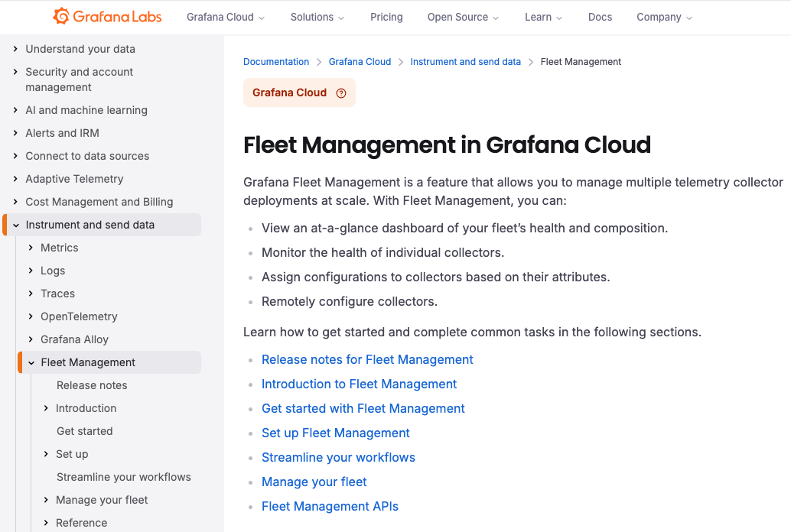Expand AI and machine learning chevron

point(15,110)
